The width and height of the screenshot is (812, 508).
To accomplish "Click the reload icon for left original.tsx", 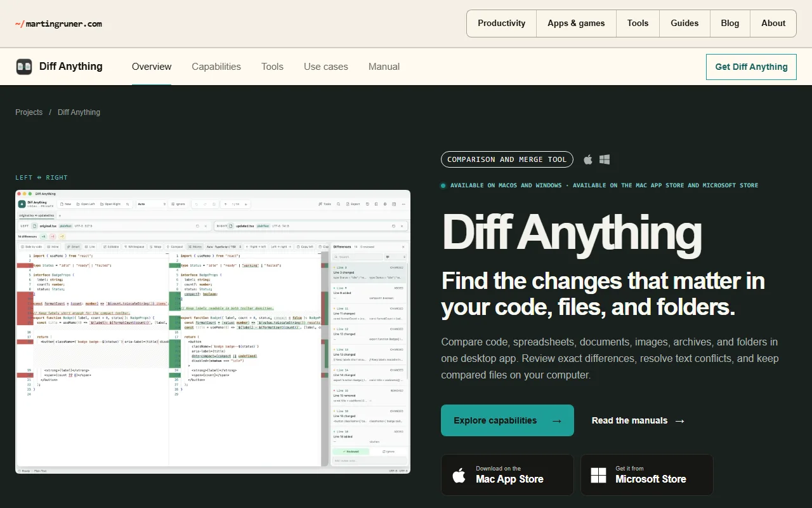I will [197, 226].
